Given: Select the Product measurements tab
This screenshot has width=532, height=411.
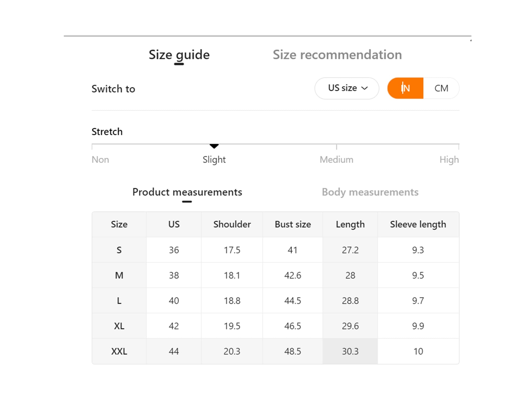Looking at the screenshot, I should [x=187, y=192].
